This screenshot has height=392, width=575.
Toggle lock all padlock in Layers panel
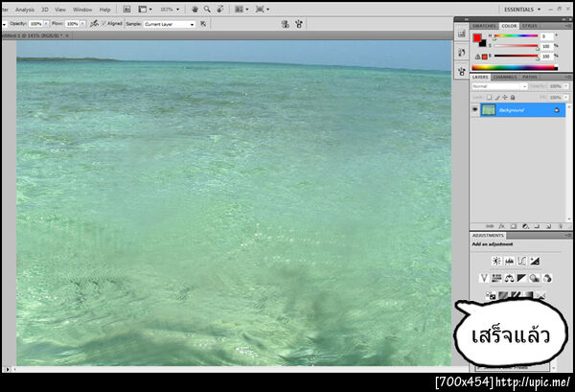click(513, 97)
